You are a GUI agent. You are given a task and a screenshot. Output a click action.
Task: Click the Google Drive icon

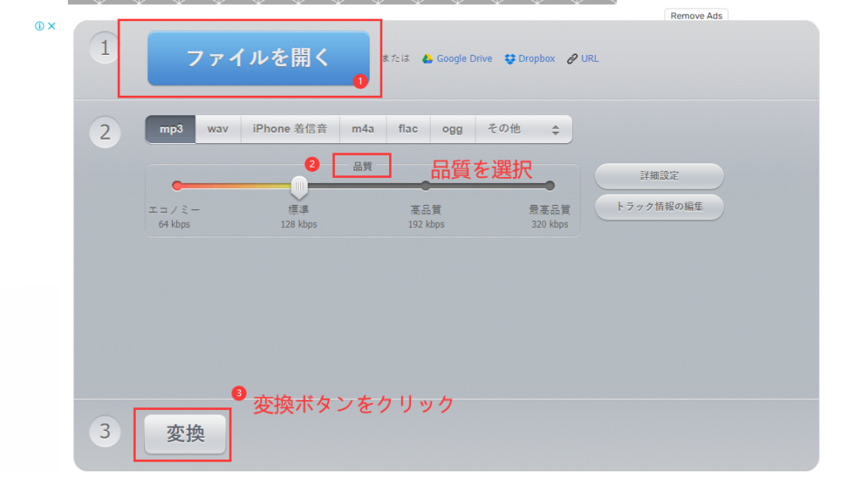click(x=429, y=58)
